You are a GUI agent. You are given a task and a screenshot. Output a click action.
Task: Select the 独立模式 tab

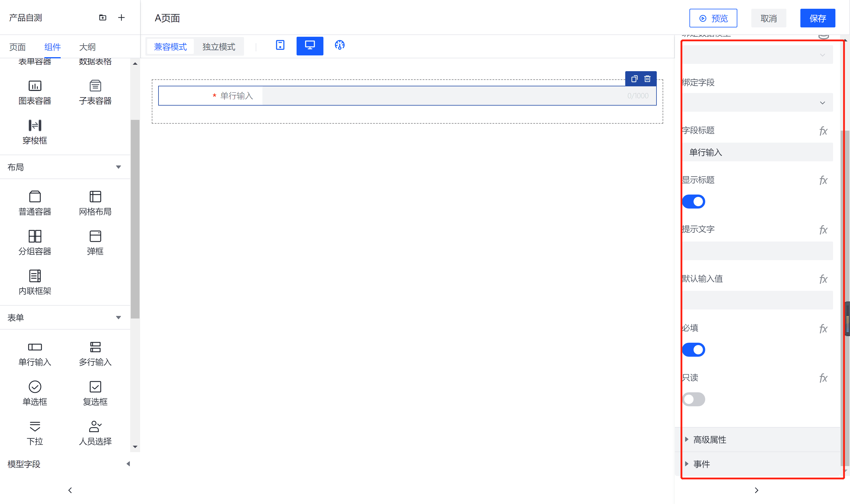pyautogui.click(x=219, y=47)
